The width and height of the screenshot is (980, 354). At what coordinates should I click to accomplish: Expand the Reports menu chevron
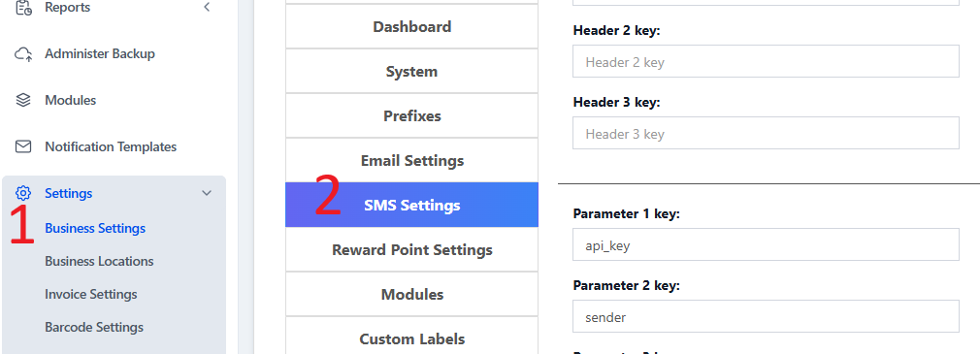[207, 8]
